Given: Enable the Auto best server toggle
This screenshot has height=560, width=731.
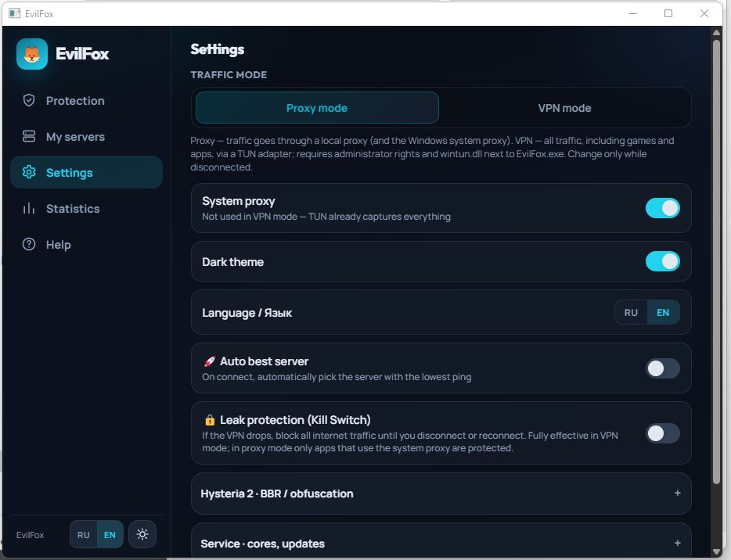Looking at the screenshot, I should [662, 368].
